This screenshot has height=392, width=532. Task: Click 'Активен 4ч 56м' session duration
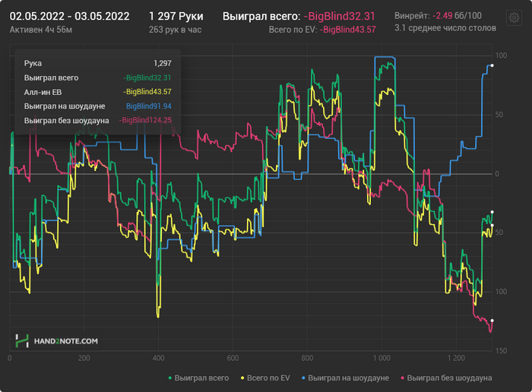(41, 30)
